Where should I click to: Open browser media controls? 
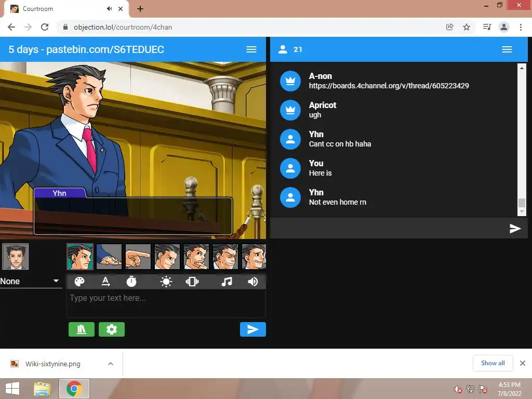tap(487, 27)
